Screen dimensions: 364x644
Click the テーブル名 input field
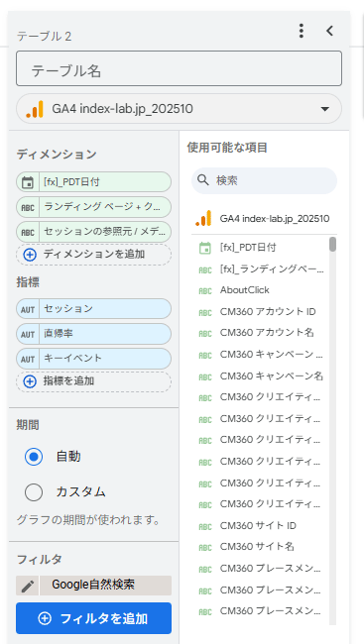pyautogui.click(x=179, y=68)
